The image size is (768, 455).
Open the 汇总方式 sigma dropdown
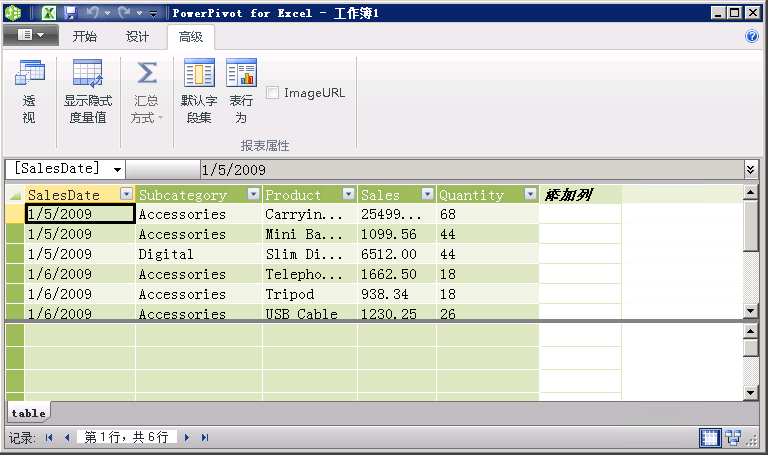tap(146, 92)
